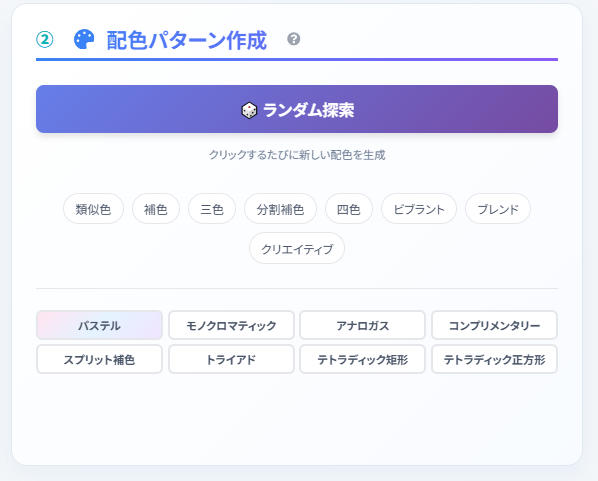Select the 分割補色 chip
598x481 pixels.
pos(280,209)
